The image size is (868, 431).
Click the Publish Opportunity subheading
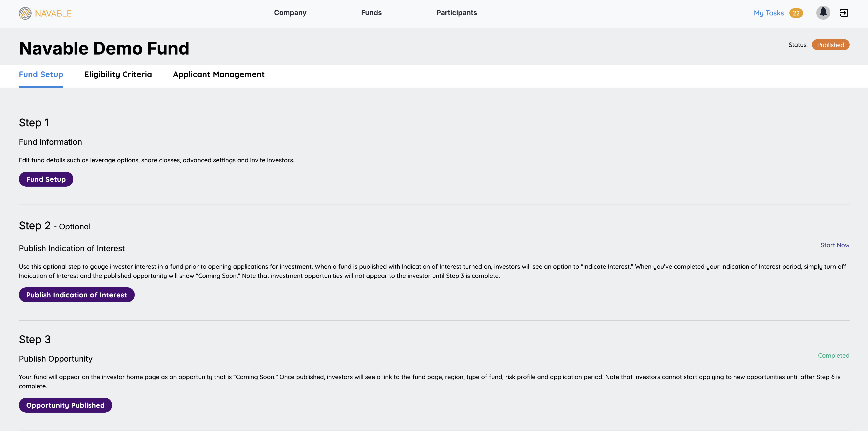(56, 359)
